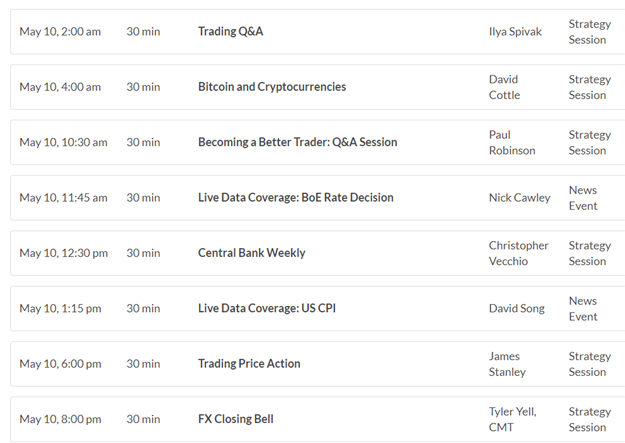Screen dimensions: 625x443
Task: Open Live Data Coverage: US CPI
Action: coord(267,309)
